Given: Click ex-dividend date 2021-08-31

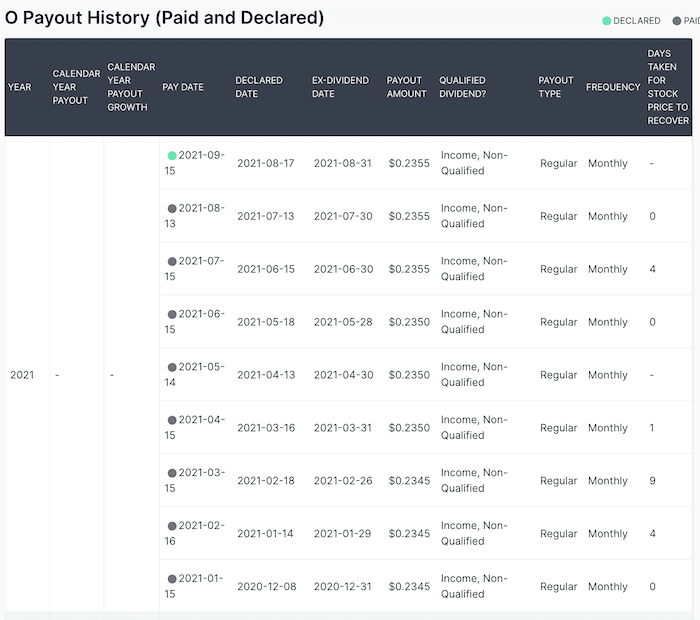Looking at the screenshot, I should point(342,163).
